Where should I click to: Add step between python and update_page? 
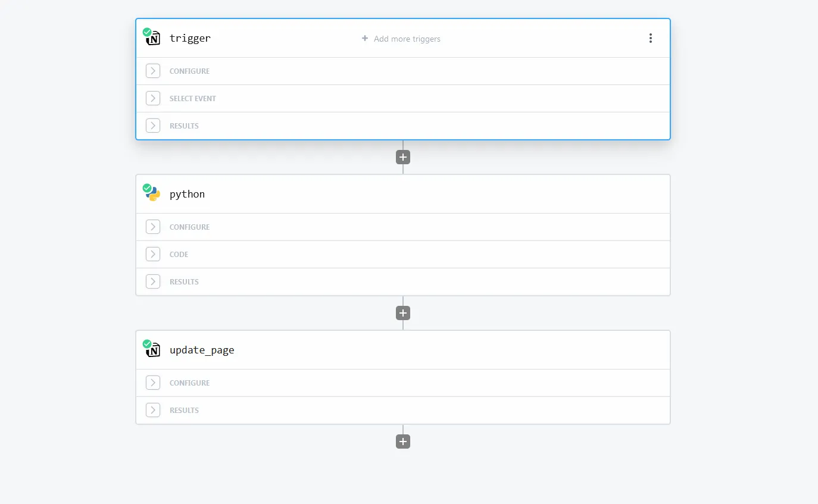click(x=403, y=313)
